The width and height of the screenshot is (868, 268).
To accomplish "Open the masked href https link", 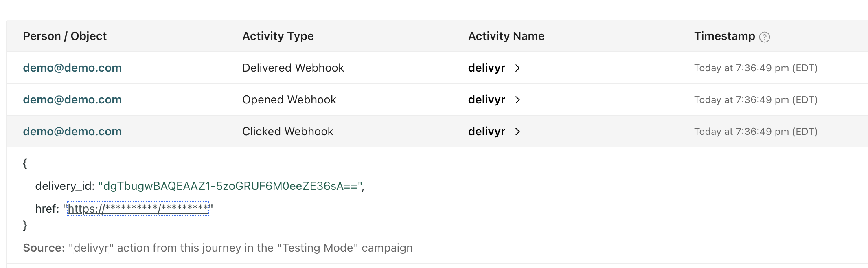I will [138, 209].
